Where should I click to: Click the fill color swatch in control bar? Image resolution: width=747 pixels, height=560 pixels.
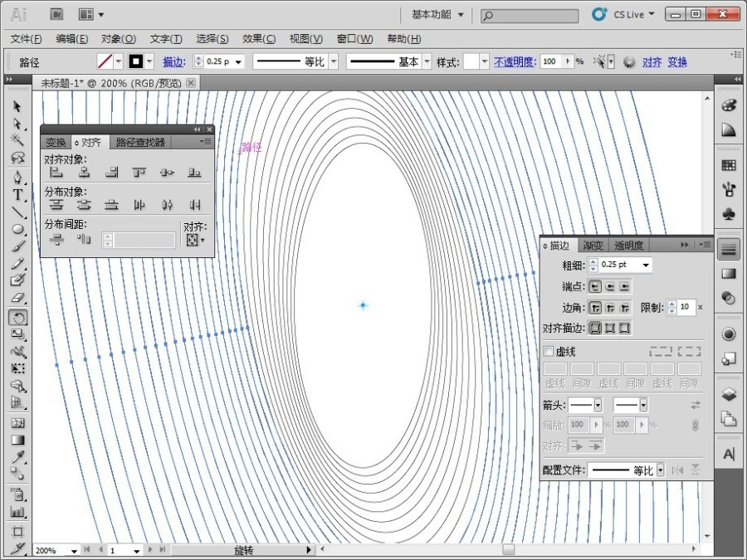(105, 61)
